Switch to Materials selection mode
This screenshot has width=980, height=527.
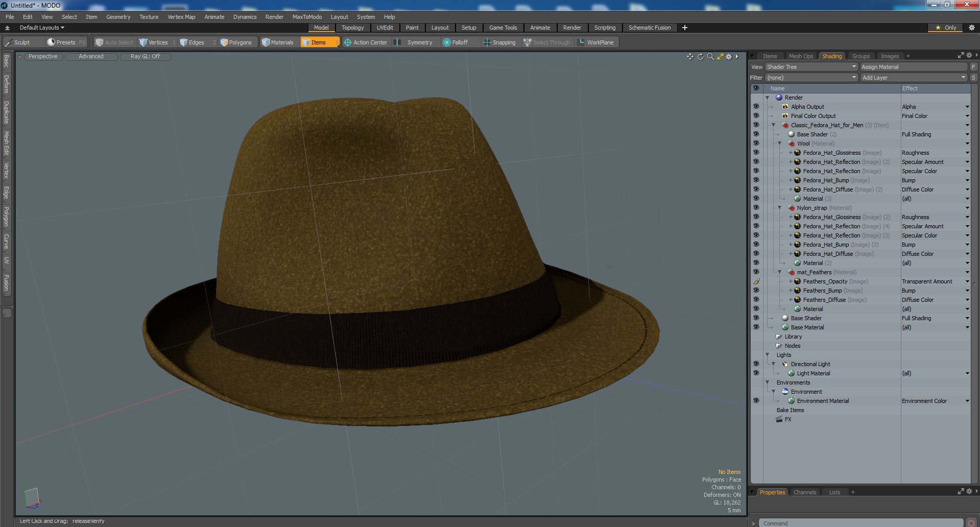tap(278, 42)
